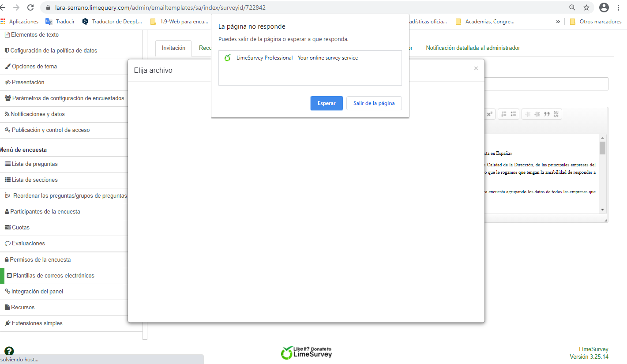627x364 pixels.
Task: Open the Aplicaciones apps shortcut
Action: pyautogui.click(x=19, y=21)
